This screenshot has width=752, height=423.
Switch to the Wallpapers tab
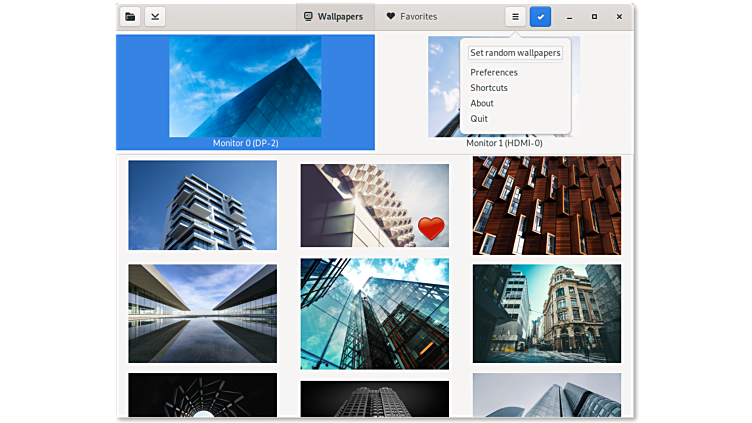click(x=333, y=16)
